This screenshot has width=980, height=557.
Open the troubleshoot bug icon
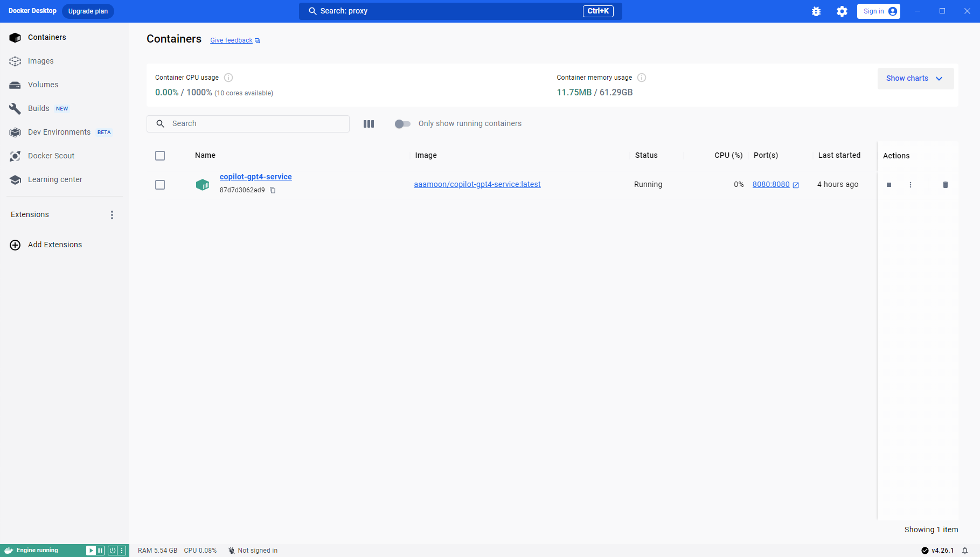click(816, 11)
